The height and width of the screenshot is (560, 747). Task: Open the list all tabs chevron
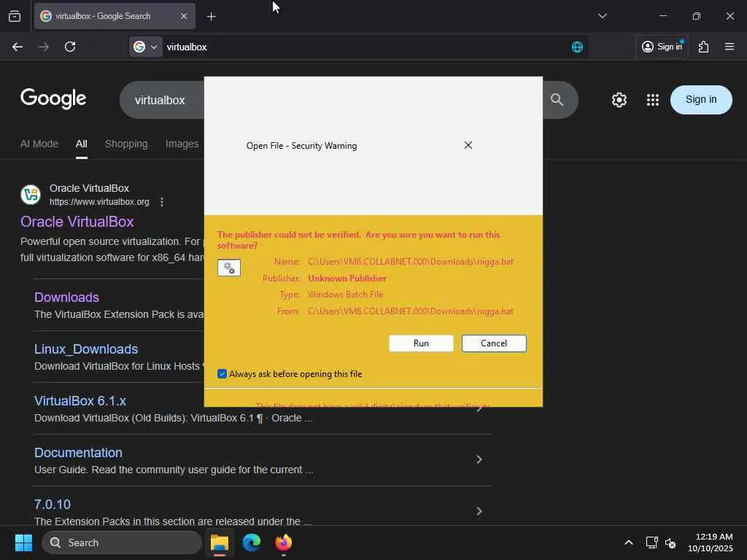pos(602,16)
